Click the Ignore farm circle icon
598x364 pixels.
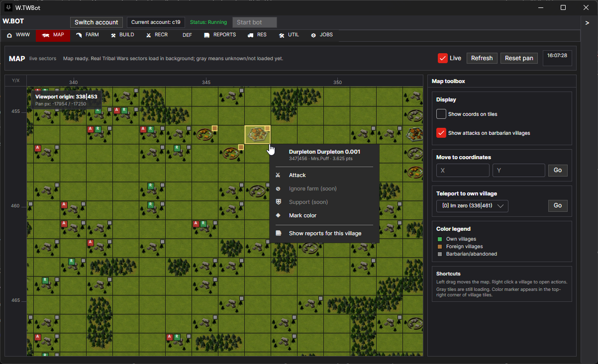click(x=278, y=188)
